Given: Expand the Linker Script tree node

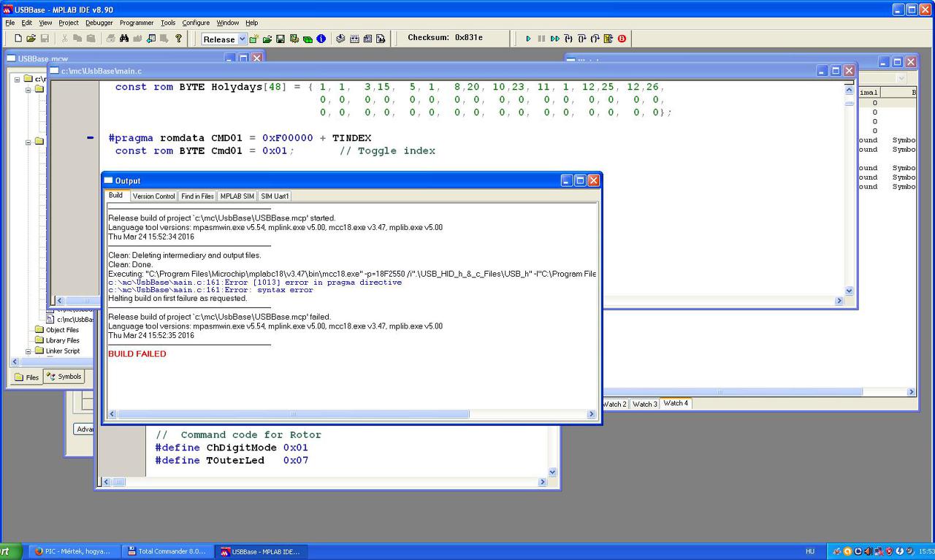Looking at the screenshot, I should [x=28, y=351].
